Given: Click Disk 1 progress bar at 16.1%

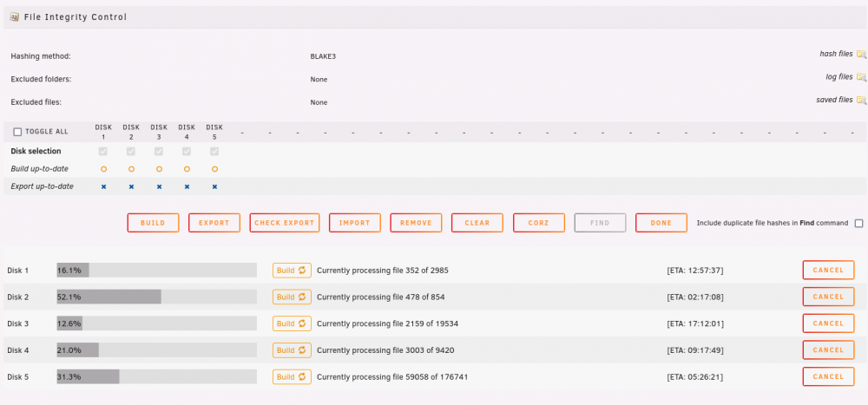Looking at the screenshot, I should (156, 270).
